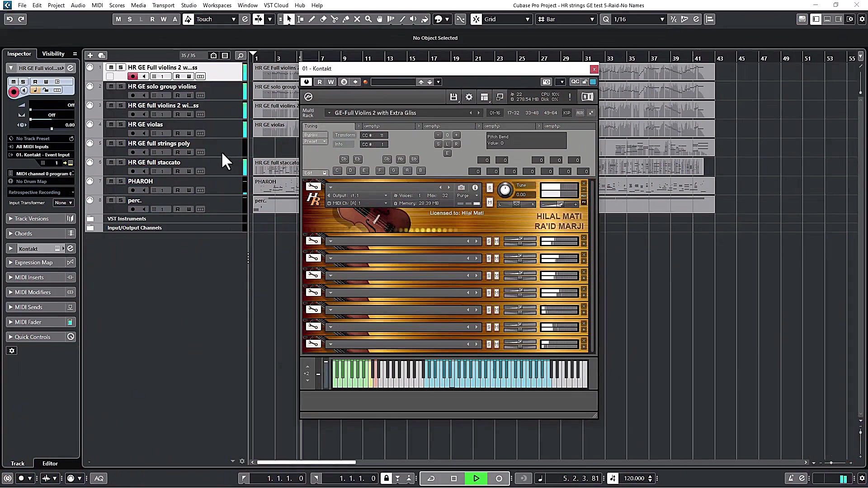The width and height of the screenshot is (868, 488).
Task: Select the Glue tool
Action: (346, 19)
